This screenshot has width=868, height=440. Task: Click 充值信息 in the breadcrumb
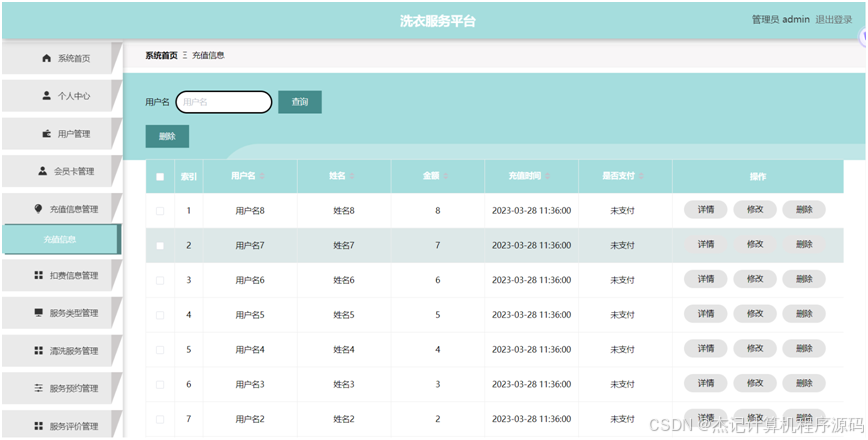208,55
